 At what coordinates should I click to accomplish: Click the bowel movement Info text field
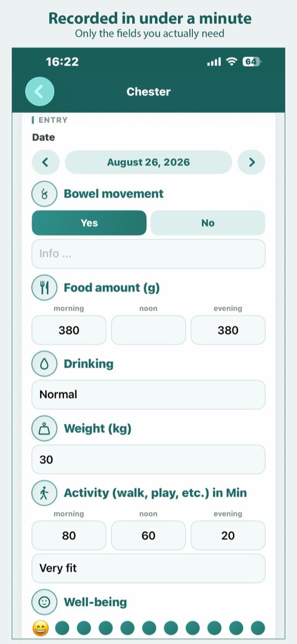coord(148,254)
